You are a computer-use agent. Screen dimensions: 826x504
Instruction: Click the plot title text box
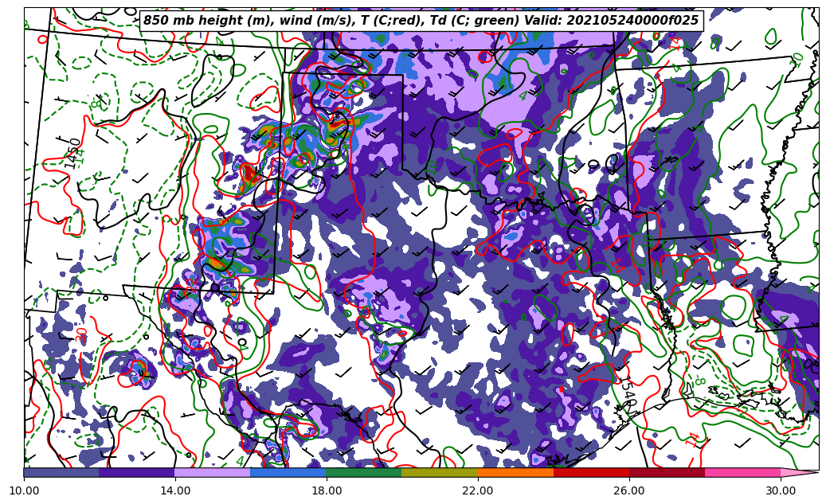click(x=421, y=21)
